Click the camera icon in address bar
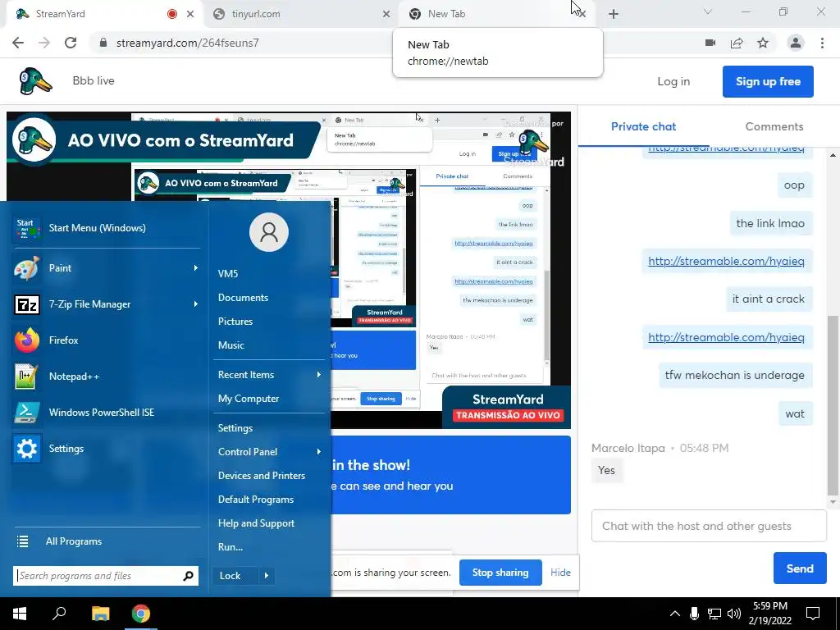 coord(710,43)
